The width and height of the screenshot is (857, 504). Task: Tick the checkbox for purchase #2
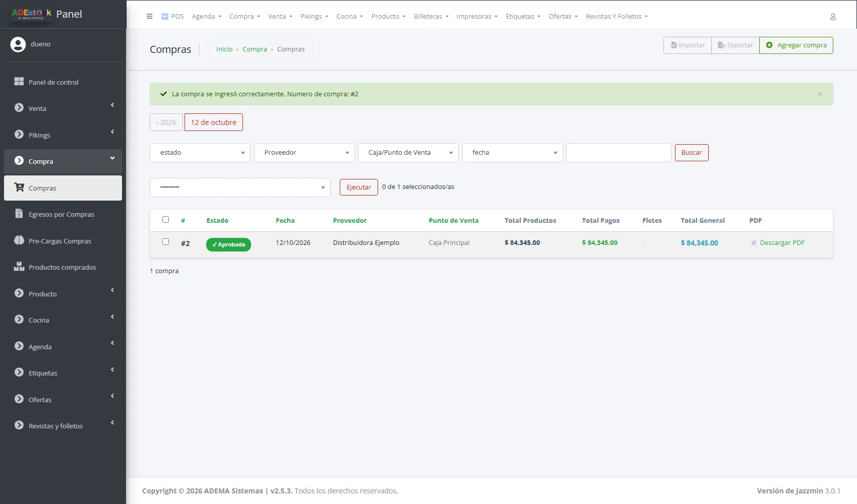pyautogui.click(x=165, y=242)
